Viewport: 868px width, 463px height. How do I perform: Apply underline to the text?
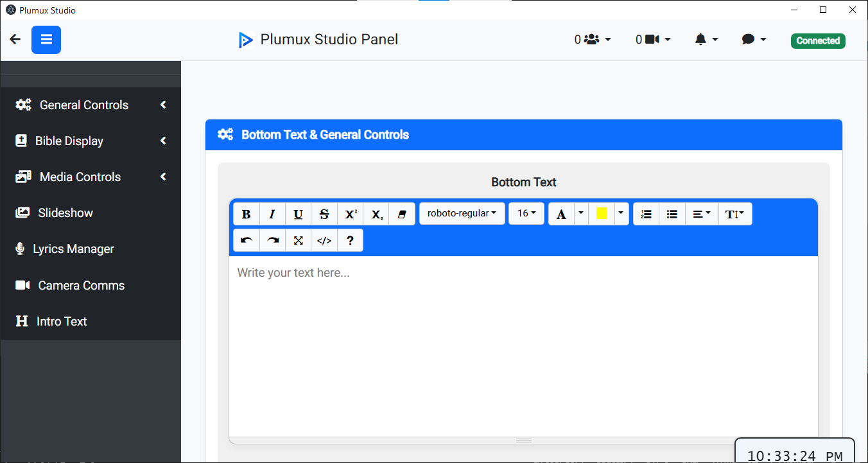coord(298,213)
